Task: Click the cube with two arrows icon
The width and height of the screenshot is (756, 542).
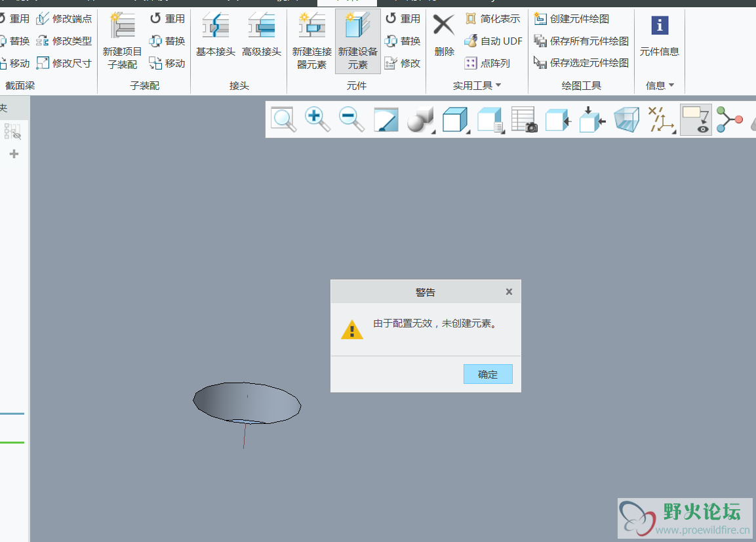Action: tap(592, 119)
